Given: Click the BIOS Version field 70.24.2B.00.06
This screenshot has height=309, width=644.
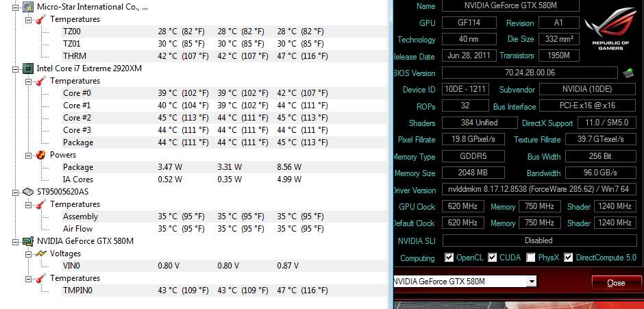Looking at the screenshot, I should click(x=530, y=73).
